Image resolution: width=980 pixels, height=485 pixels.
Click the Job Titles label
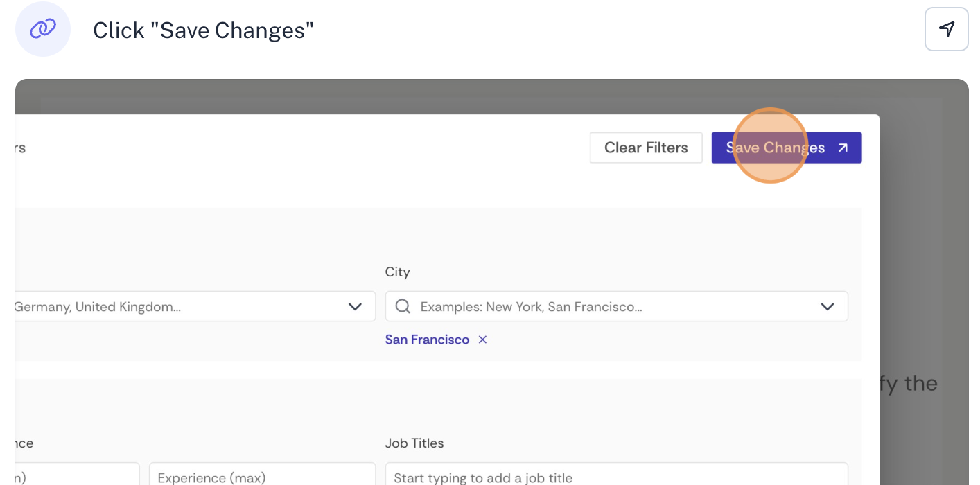click(x=414, y=443)
